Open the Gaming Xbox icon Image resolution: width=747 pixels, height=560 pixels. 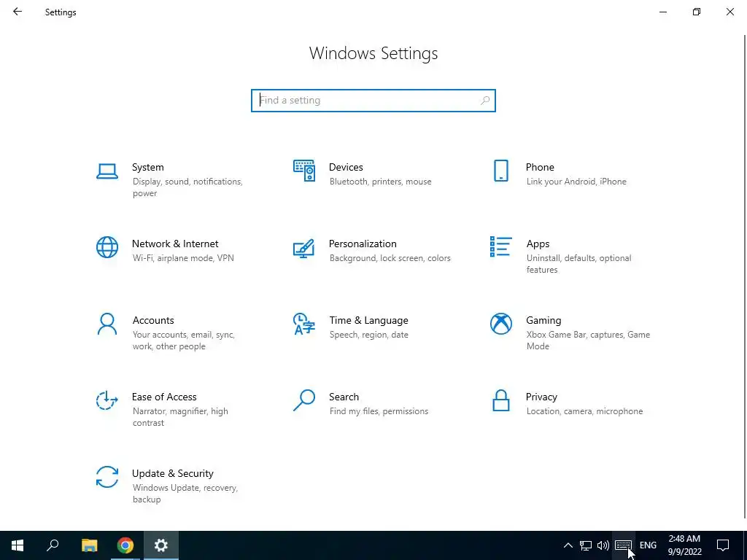pos(500,324)
